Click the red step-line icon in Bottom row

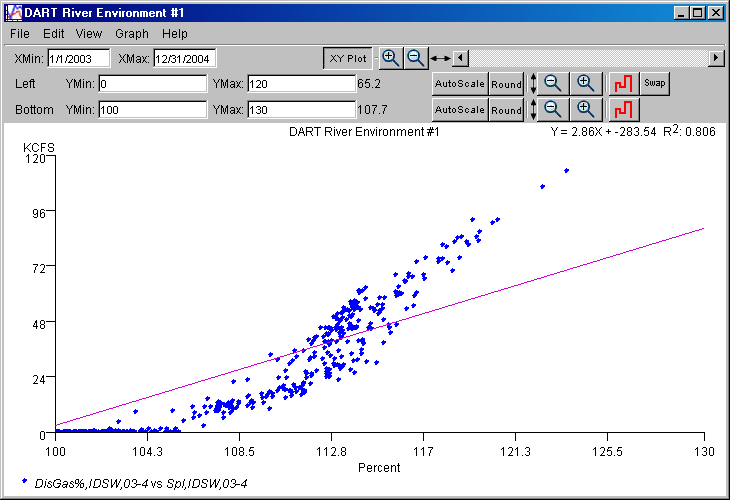[x=624, y=108]
